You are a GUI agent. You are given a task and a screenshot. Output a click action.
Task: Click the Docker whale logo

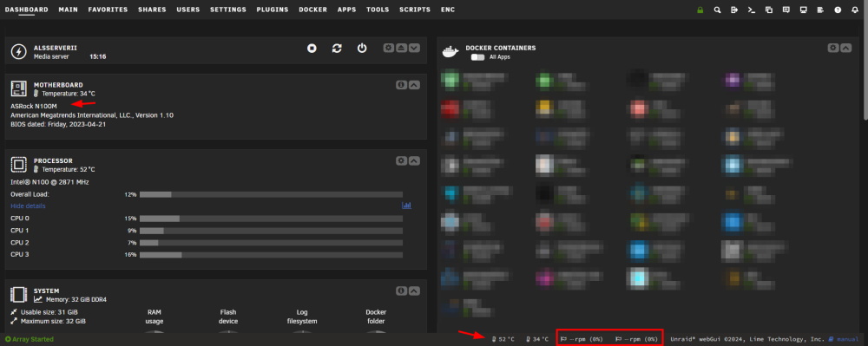(x=450, y=51)
